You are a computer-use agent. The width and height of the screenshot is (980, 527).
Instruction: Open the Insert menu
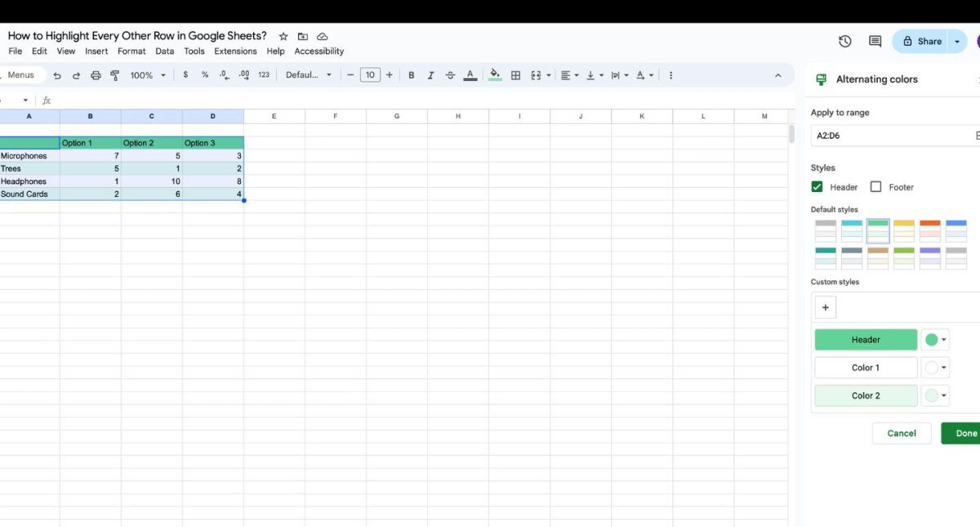click(96, 51)
